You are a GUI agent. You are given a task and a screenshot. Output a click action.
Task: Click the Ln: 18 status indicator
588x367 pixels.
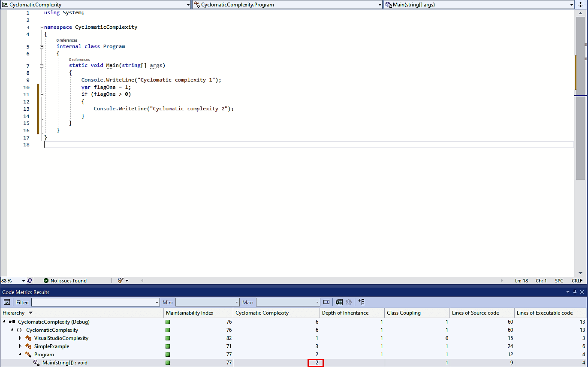tap(522, 281)
